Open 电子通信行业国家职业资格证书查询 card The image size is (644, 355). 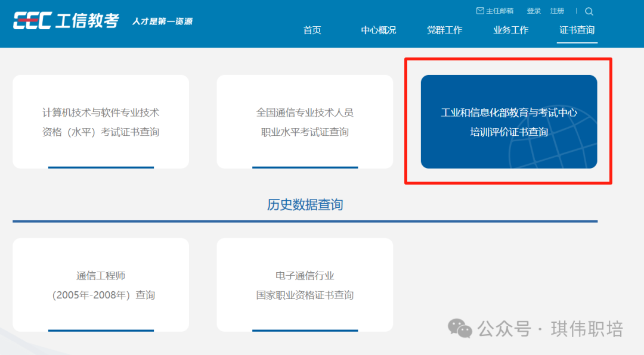(x=305, y=285)
